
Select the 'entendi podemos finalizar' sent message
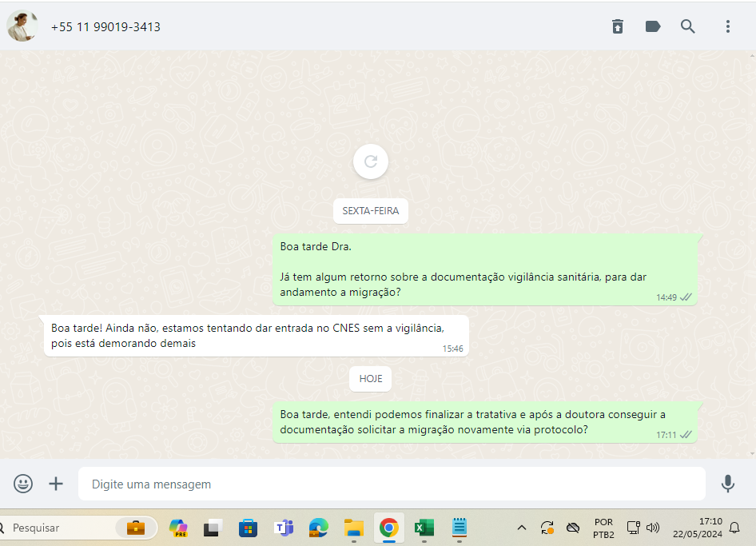click(x=485, y=422)
